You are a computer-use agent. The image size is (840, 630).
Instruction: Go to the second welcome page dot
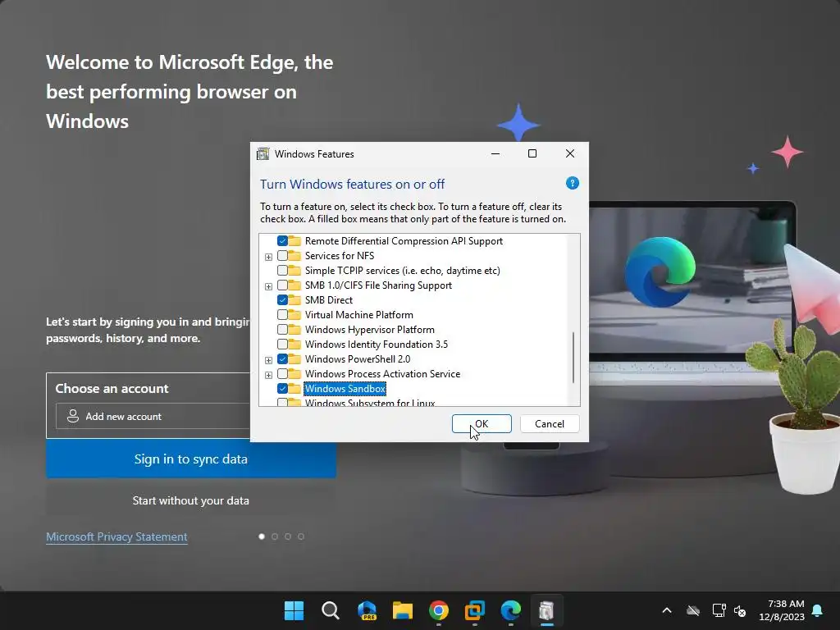point(275,536)
